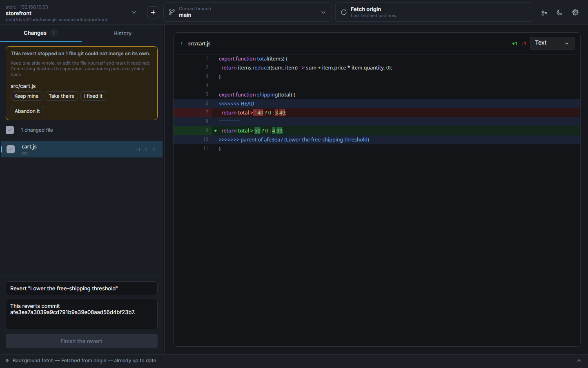Click the src/cart.js diff header filename
This screenshot has height=368, width=588.
point(199,43)
